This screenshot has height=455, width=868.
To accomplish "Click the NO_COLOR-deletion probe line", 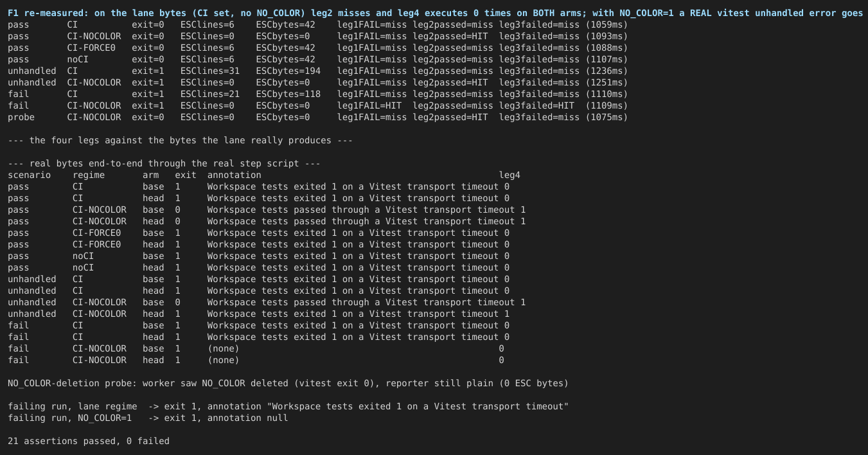I will pos(288,383).
